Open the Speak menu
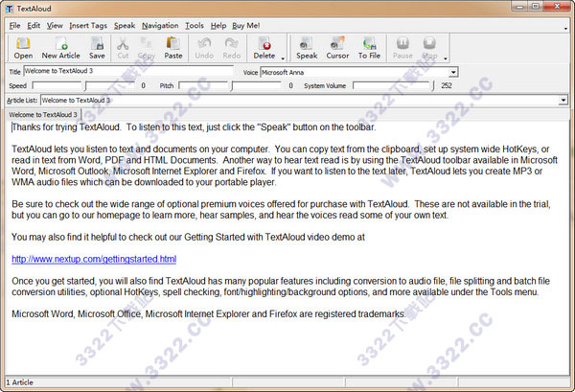 coord(125,25)
